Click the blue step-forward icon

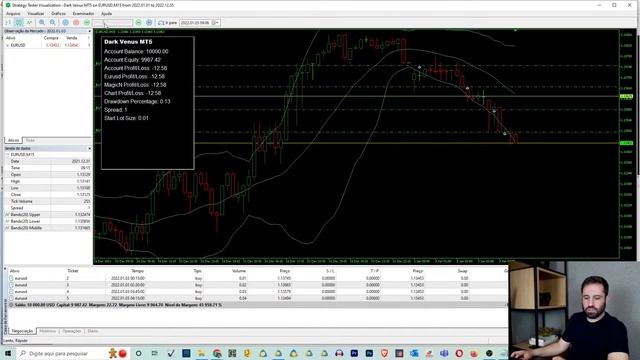[x=149, y=22]
